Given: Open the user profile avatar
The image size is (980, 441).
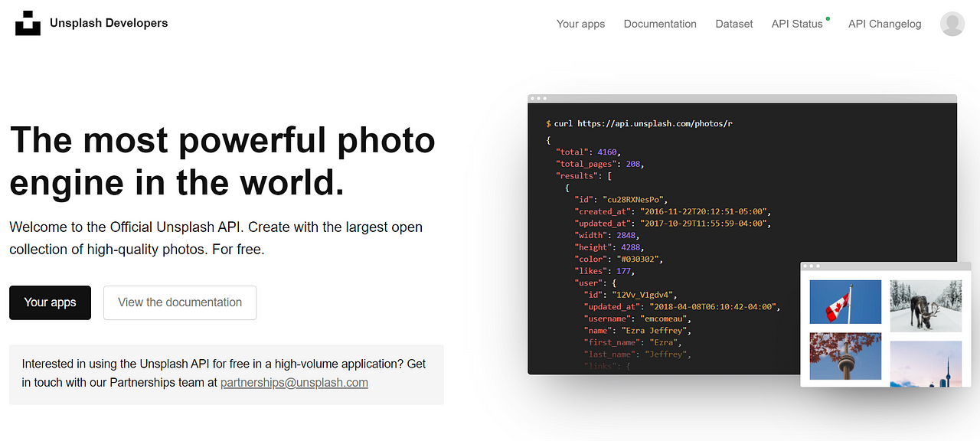Looking at the screenshot, I should (952, 24).
